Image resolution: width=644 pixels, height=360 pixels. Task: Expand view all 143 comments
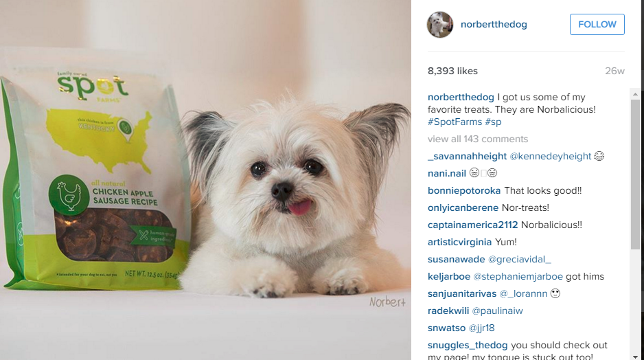(478, 139)
